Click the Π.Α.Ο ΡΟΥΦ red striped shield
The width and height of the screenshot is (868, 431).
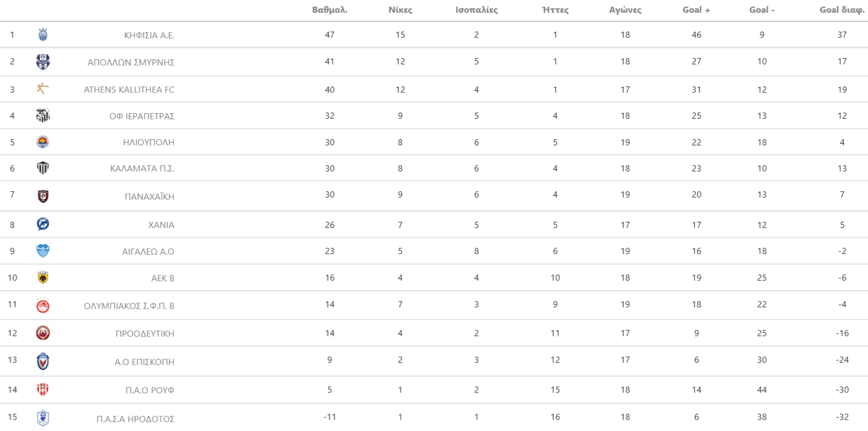tap(43, 389)
